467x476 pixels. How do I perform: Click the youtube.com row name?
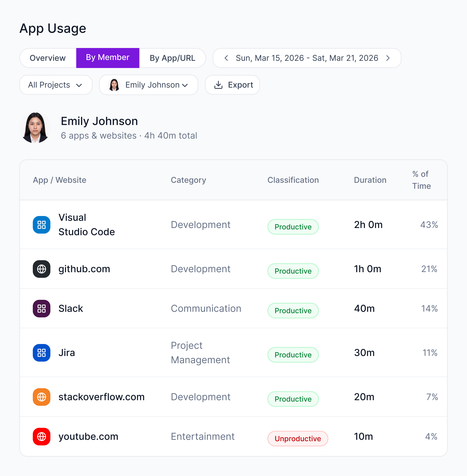click(x=88, y=436)
